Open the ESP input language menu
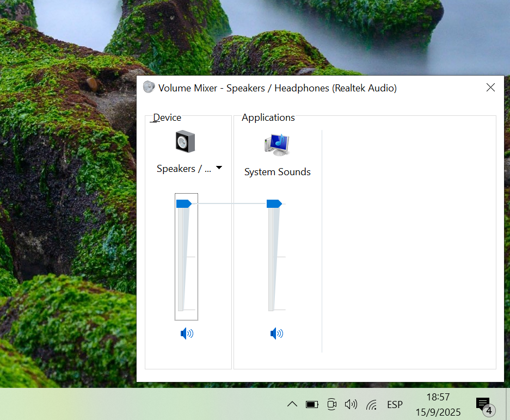 (x=395, y=404)
